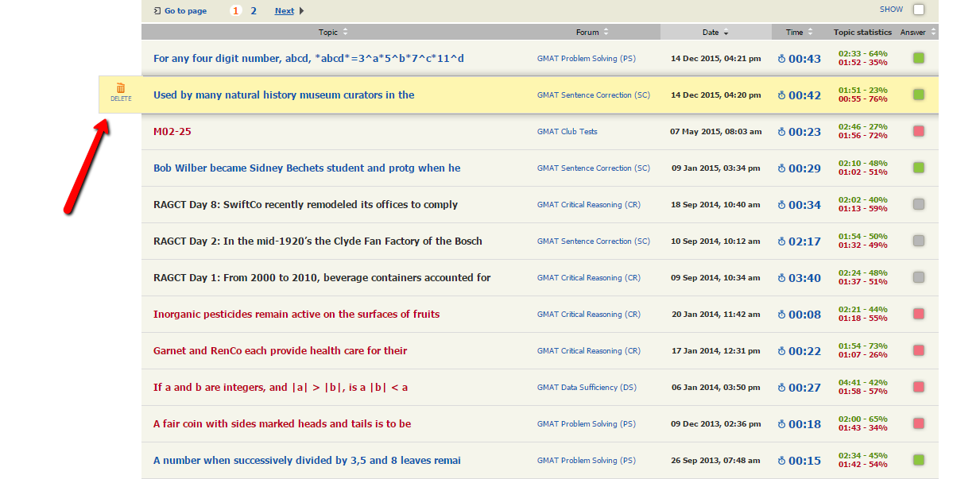Sort the table by Forum column
This screenshot has height=479, width=980.
(x=592, y=33)
